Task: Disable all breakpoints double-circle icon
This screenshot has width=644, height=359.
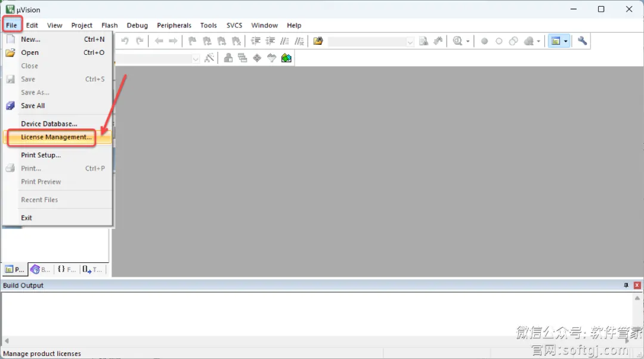Action: tap(513, 41)
